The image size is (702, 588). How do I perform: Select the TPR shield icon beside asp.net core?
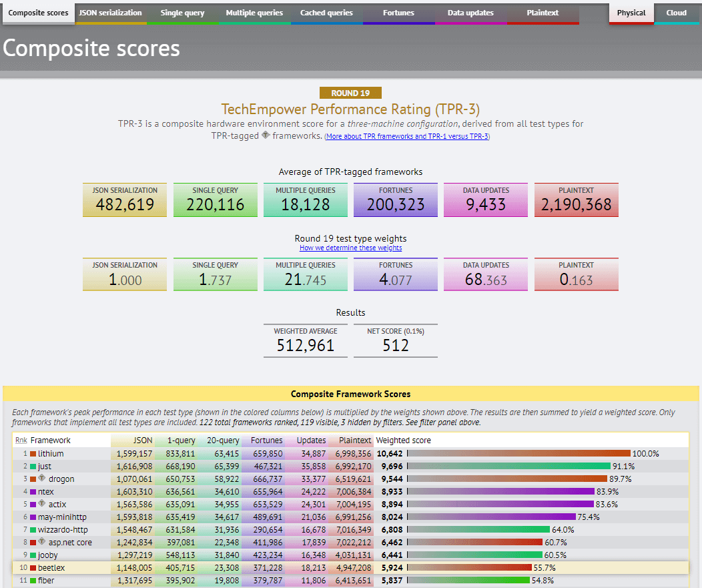tap(41, 542)
